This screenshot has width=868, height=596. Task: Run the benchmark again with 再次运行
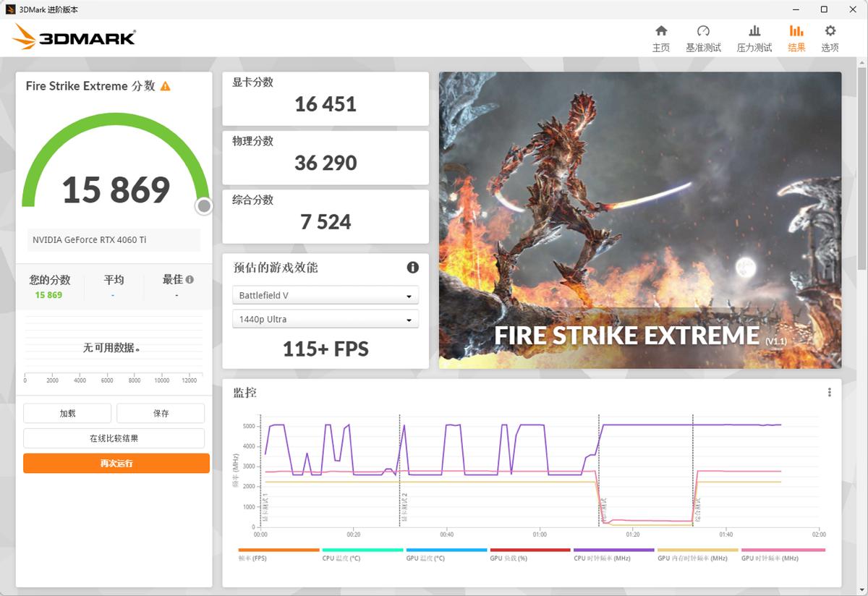coord(116,463)
